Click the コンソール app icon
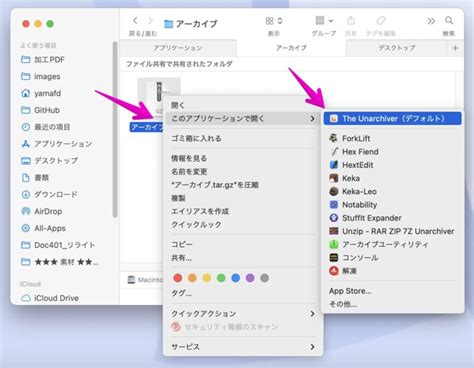474x368 pixels. click(x=334, y=257)
